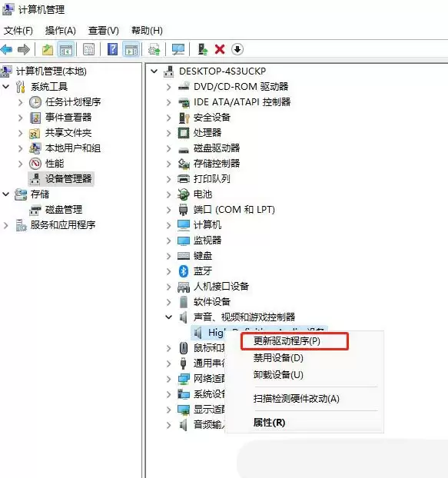Click the blue Help question-mark icon
This screenshot has width=448, height=478.
coord(112,49)
